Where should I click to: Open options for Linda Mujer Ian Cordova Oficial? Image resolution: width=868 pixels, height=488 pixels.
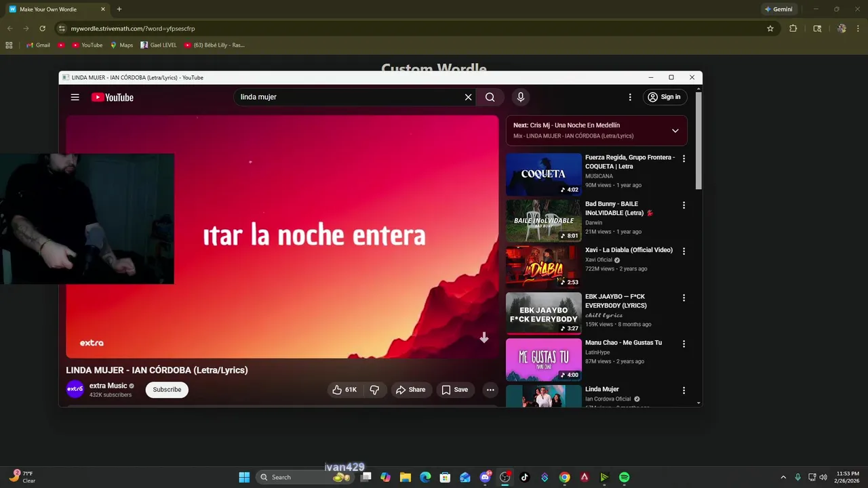pyautogui.click(x=684, y=390)
